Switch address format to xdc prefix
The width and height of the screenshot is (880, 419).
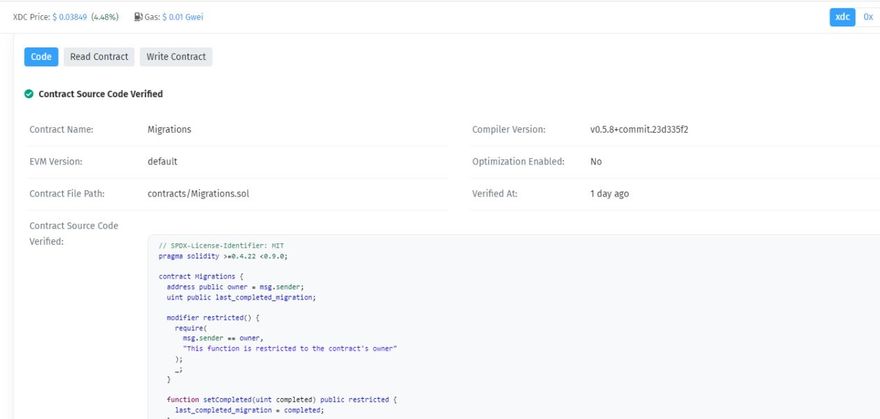[x=842, y=17]
